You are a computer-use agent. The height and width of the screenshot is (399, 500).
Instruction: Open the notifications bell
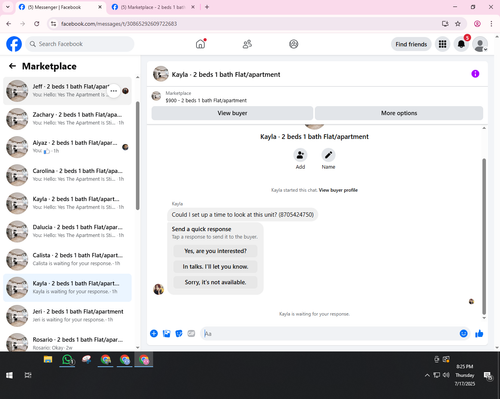pyautogui.click(x=461, y=44)
